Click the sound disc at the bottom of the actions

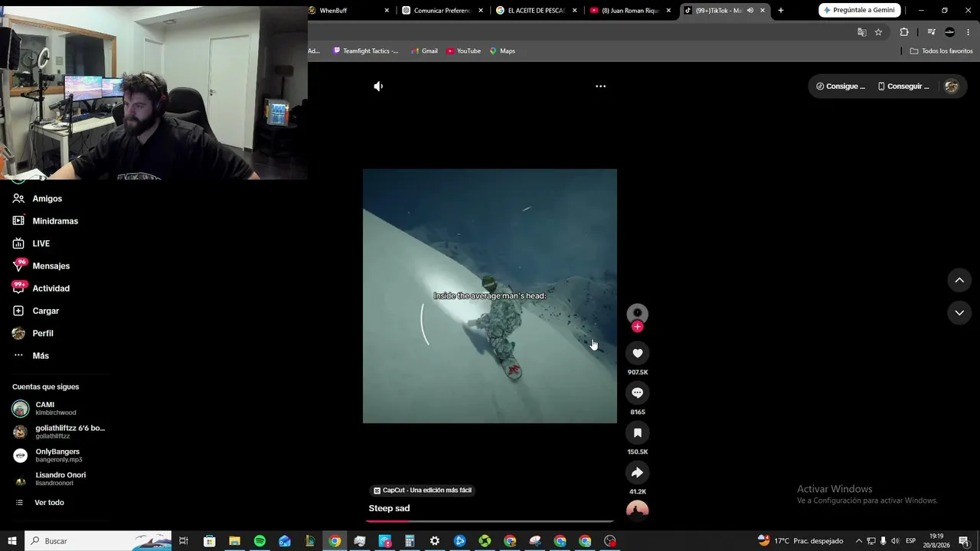point(637,510)
